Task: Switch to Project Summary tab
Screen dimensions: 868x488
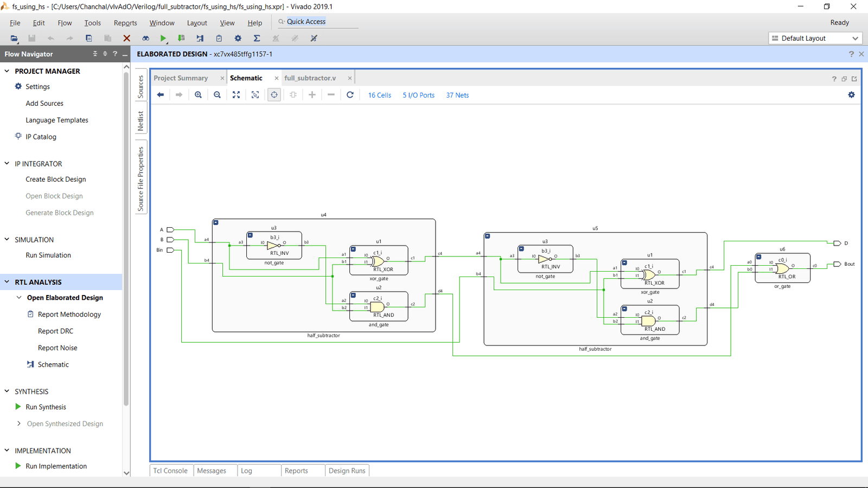Action: 181,78
